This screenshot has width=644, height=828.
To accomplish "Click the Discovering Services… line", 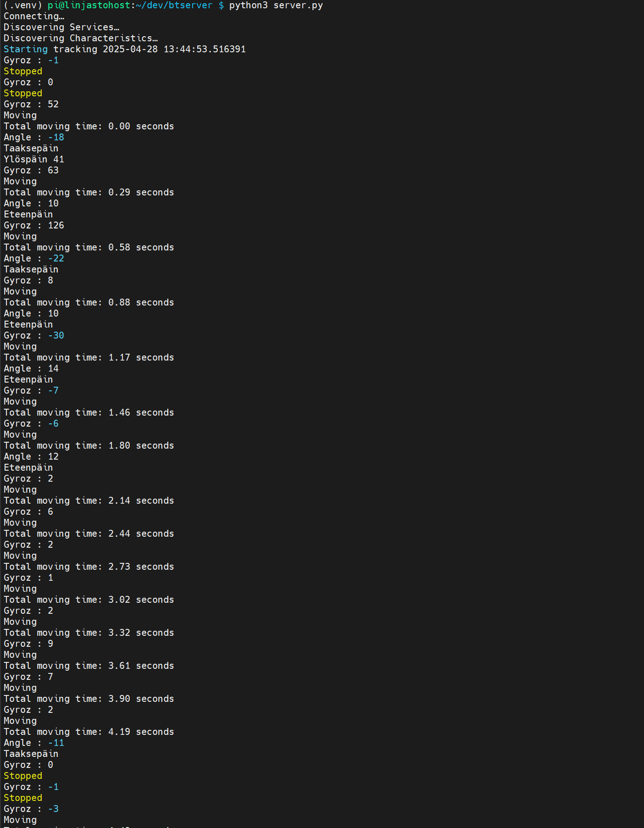I will click(x=61, y=28).
